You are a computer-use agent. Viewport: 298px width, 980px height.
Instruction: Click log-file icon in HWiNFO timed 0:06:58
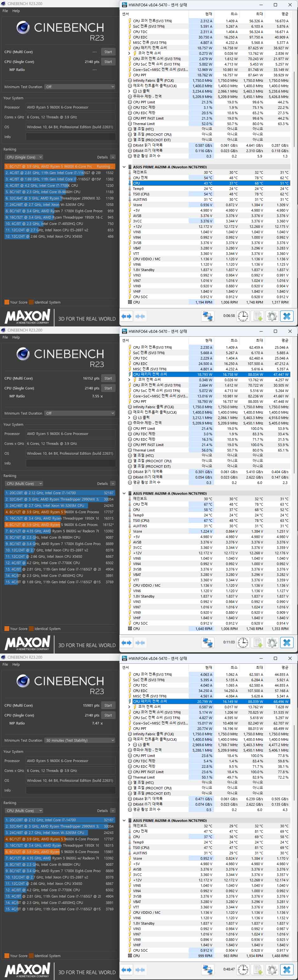point(258,316)
